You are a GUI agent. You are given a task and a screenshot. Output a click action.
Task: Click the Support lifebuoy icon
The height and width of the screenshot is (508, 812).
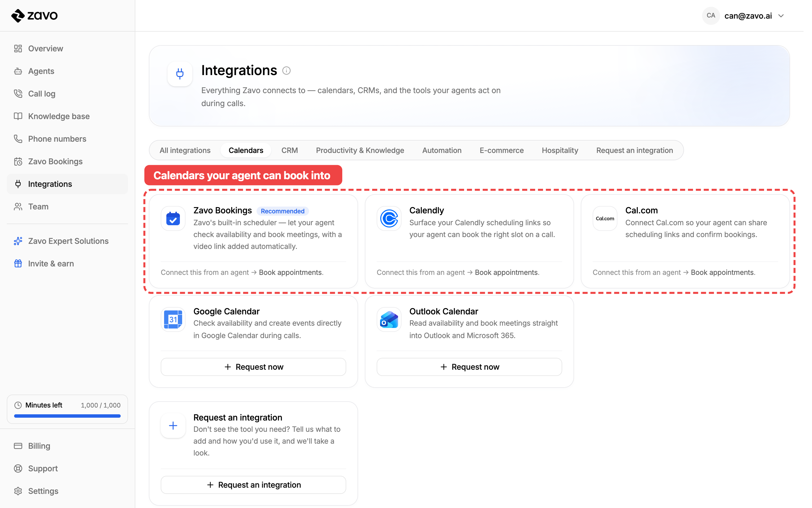pyautogui.click(x=18, y=468)
